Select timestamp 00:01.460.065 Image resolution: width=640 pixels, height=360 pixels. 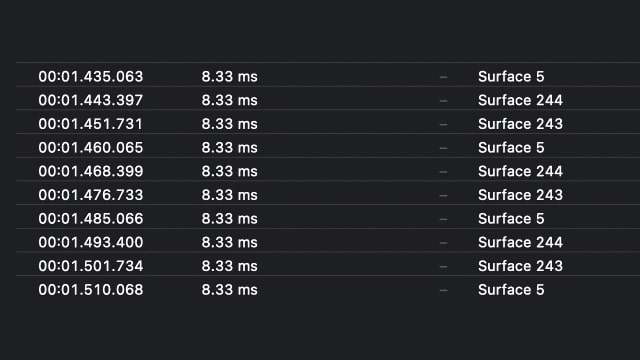(91, 147)
